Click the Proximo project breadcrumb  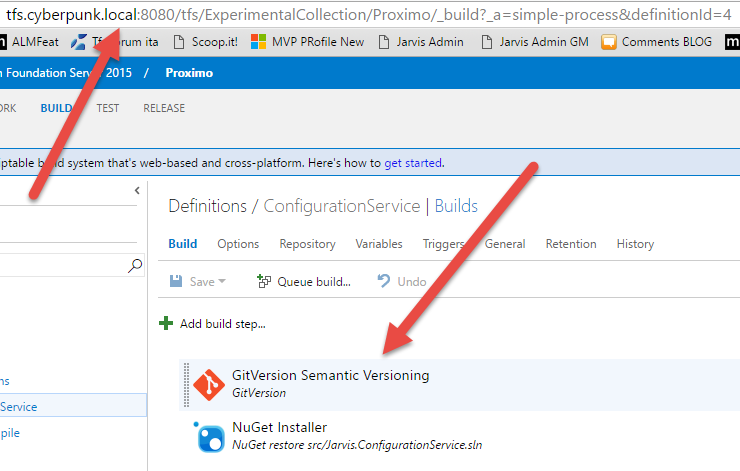tap(189, 73)
